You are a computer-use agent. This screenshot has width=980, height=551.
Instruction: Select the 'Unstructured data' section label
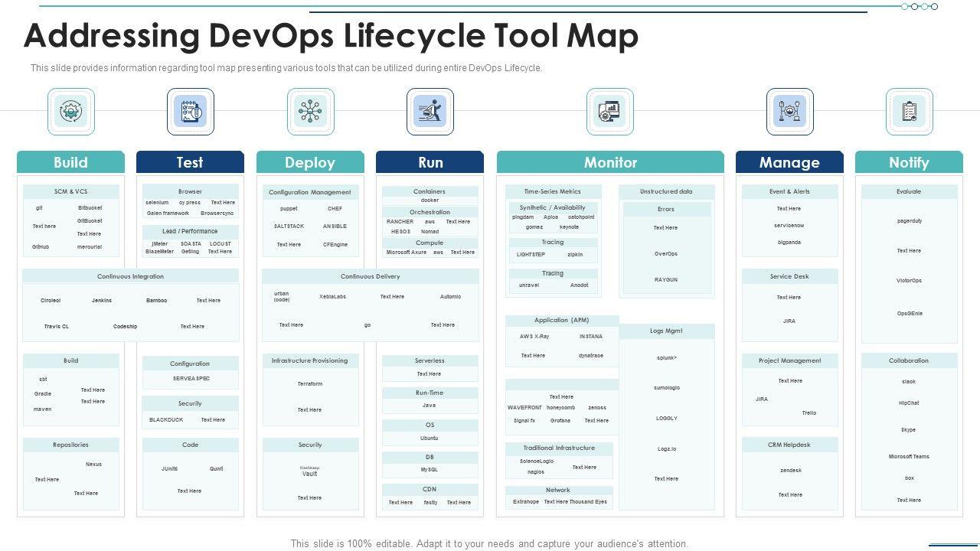(666, 191)
